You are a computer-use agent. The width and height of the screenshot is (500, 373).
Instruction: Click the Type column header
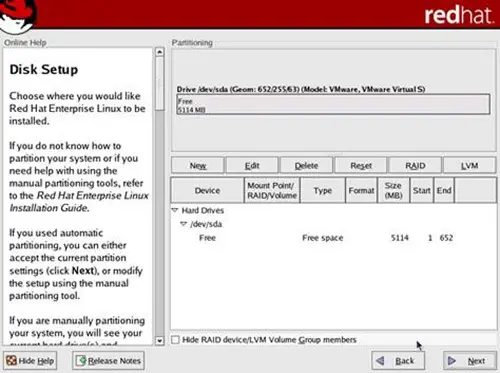(x=323, y=190)
